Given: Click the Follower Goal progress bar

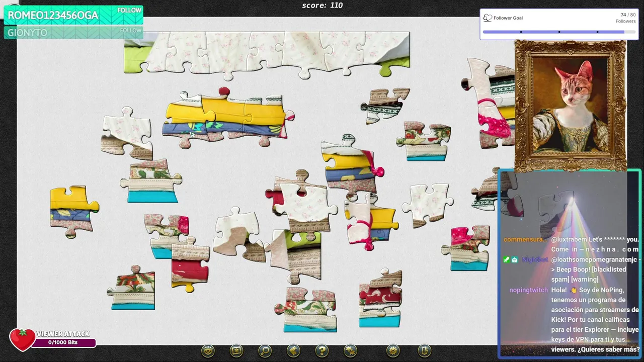Looking at the screenshot, I should tap(559, 32).
